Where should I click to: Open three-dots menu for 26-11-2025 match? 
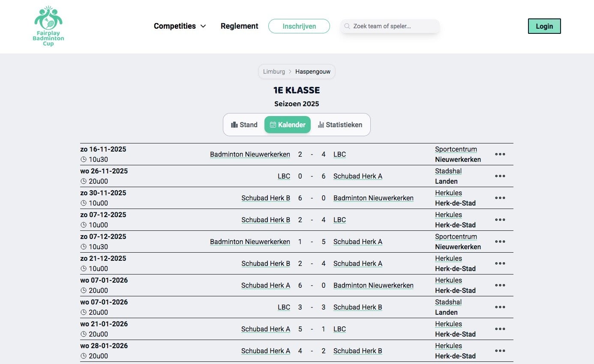point(500,176)
